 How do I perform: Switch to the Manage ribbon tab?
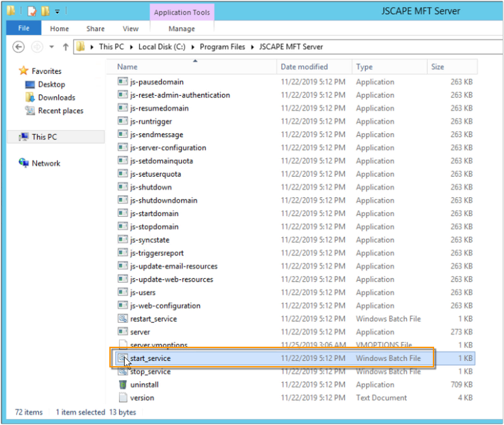(x=182, y=28)
